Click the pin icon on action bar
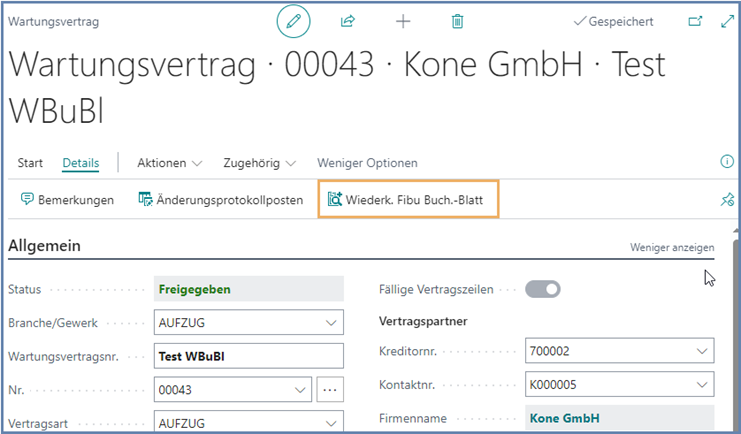The image size is (741, 434). pyautogui.click(x=727, y=200)
